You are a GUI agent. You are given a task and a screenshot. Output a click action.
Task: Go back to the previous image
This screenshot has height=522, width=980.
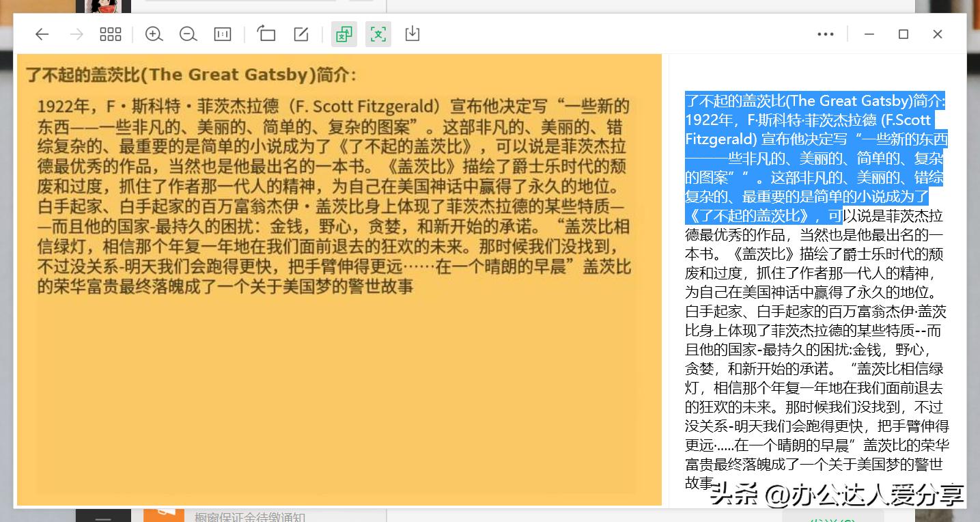coord(42,33)
